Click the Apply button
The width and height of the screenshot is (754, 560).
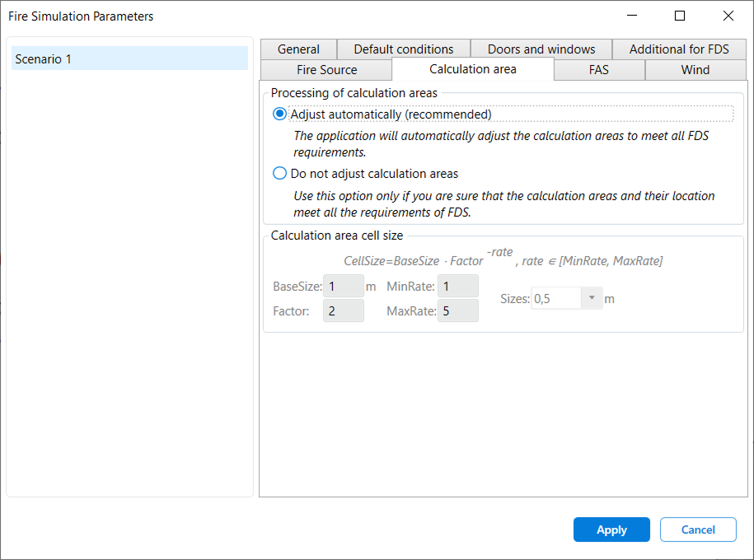[611, 530]
